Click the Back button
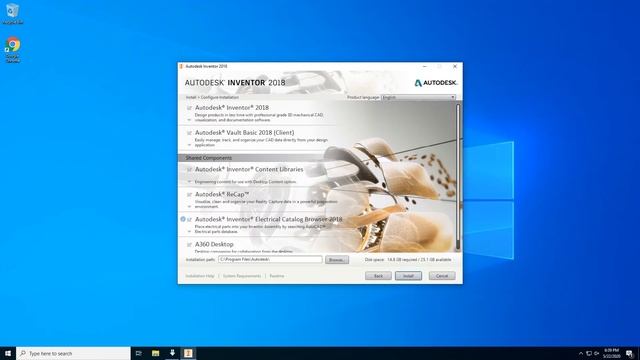This screenshot has width=640, height=360. (x=378, y=276)
